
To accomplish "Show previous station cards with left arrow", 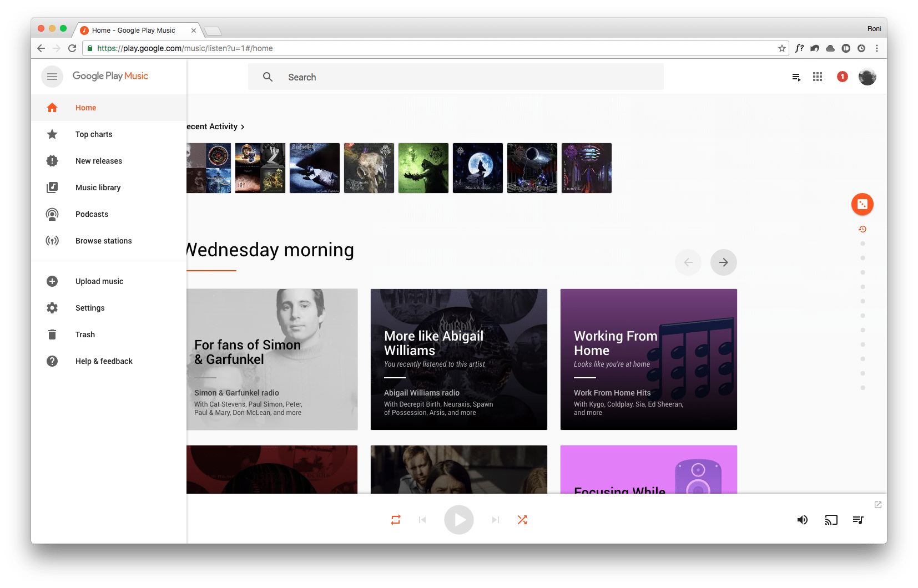I will point(688,262).
